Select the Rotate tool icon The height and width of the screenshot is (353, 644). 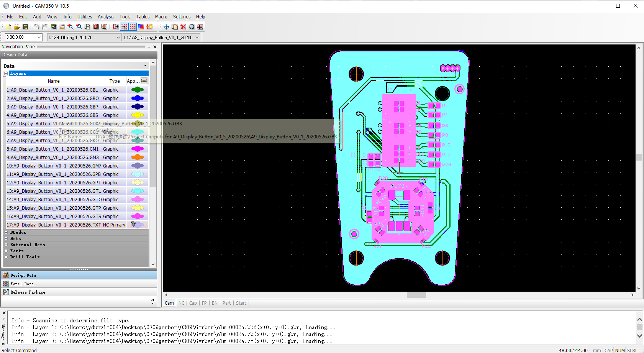click(192, 26)
